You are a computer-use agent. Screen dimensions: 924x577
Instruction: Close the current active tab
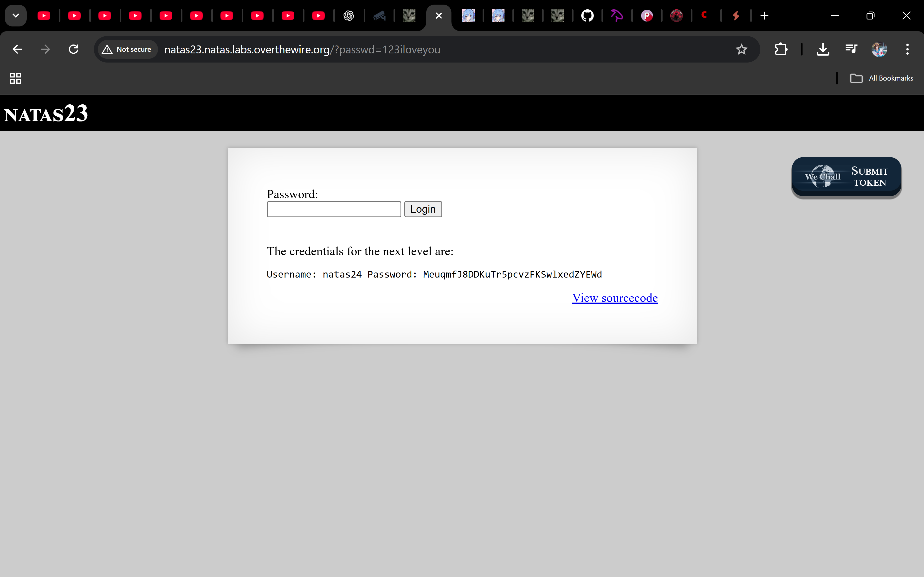click(439, 16)
